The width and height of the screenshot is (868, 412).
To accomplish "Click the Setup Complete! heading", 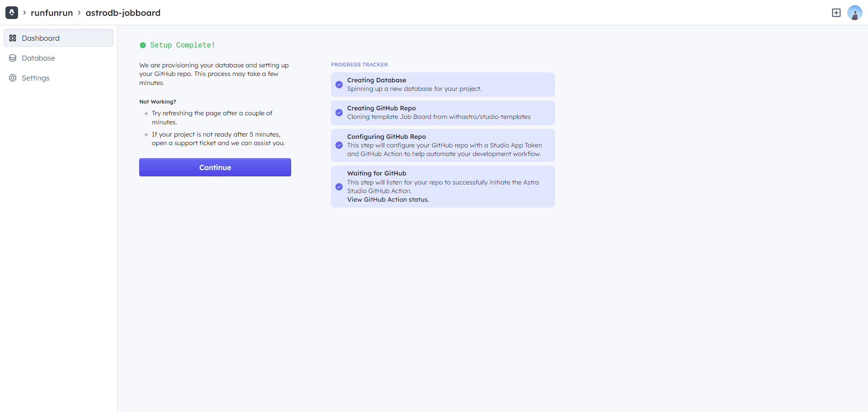I will 183,45.
